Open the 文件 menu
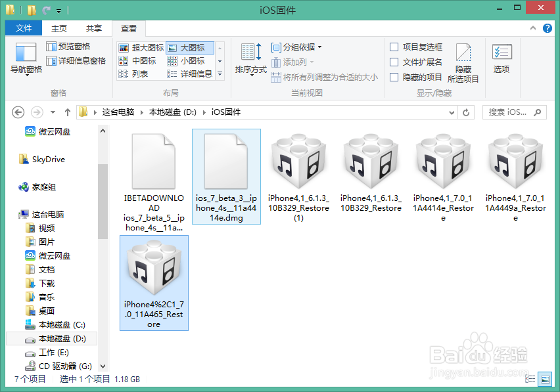This screenshot has width=560, height=392. (23, 28)
